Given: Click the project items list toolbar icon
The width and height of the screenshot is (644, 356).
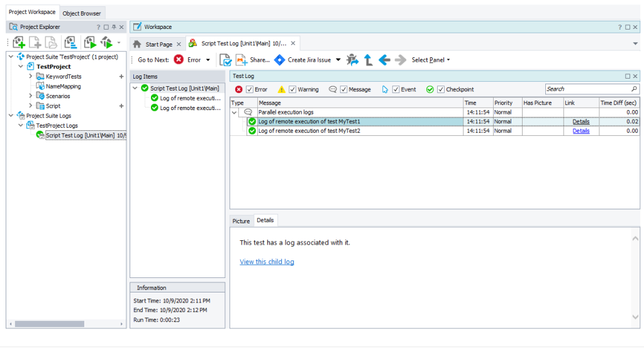Looking at the screenshot, I should 70,42.
